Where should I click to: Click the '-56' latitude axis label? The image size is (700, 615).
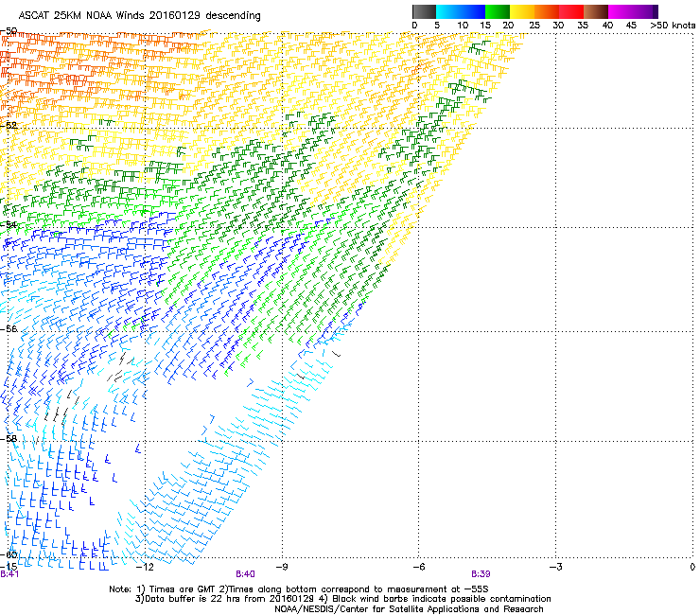click(x=9, y=328)
